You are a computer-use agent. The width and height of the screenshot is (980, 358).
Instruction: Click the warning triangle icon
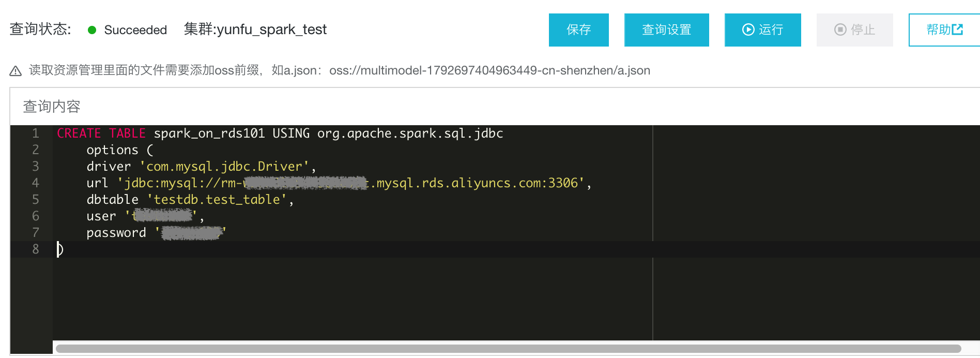[x=16, y=71]
